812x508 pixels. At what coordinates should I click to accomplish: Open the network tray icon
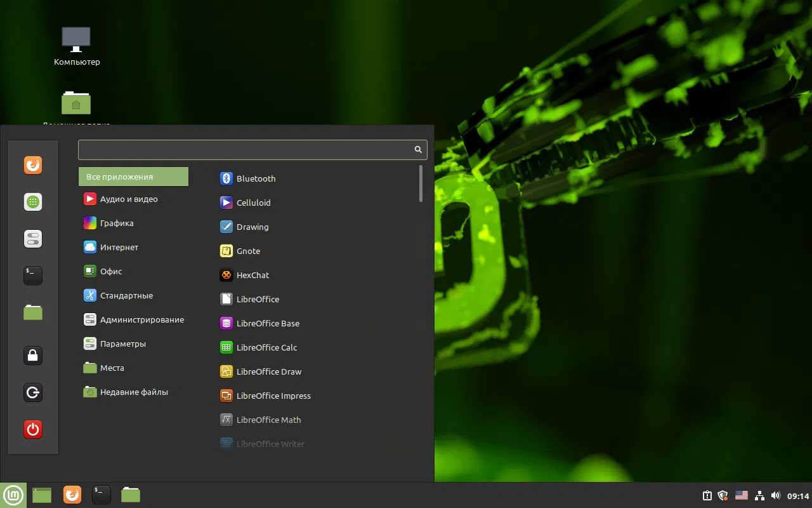coord(759,495)
